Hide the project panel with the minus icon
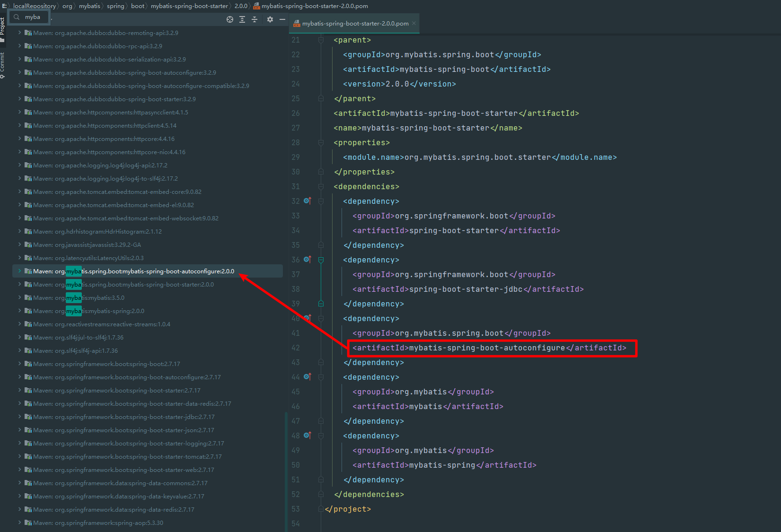This screenshot has width=781, height=532. [x=282, y=19]
